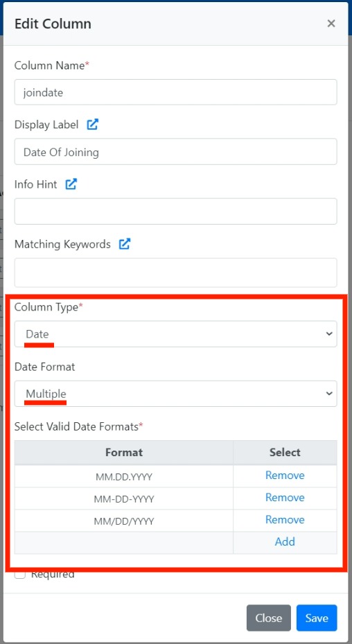This screenshot has width=352, height=644.
Task: Click the empty Info Hint text field
Action: tap(176, 211)
